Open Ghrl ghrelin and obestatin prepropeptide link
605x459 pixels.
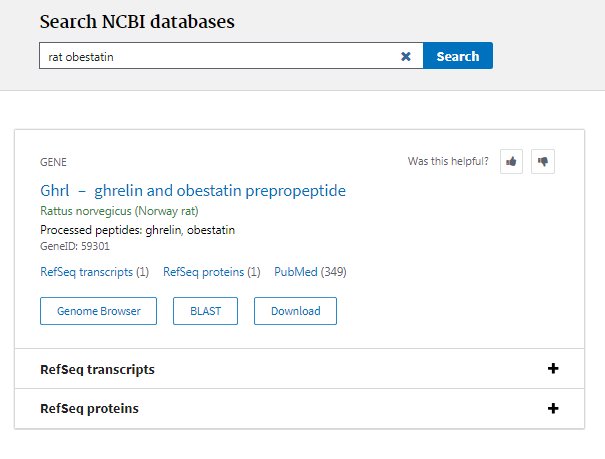[193, 190]
